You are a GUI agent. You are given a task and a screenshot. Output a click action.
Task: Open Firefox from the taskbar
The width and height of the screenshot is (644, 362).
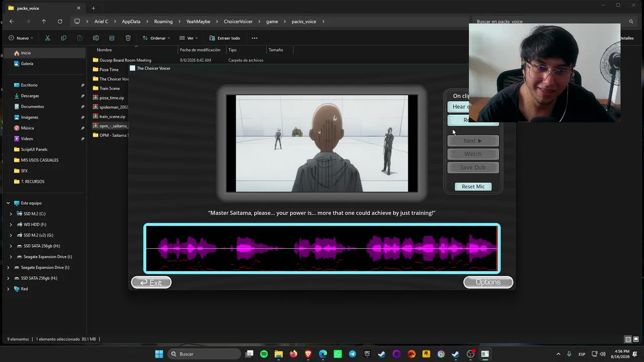293,354
